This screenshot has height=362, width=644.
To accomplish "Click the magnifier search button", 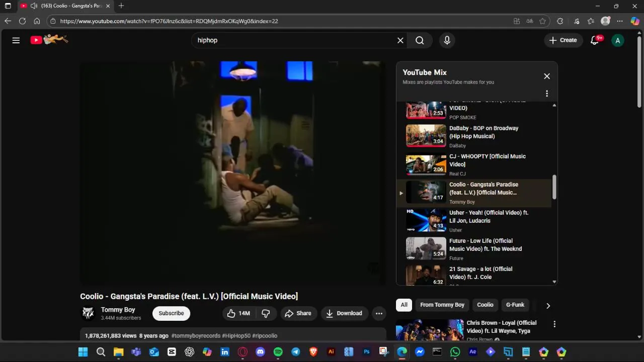I will click(x=420, y=40).
